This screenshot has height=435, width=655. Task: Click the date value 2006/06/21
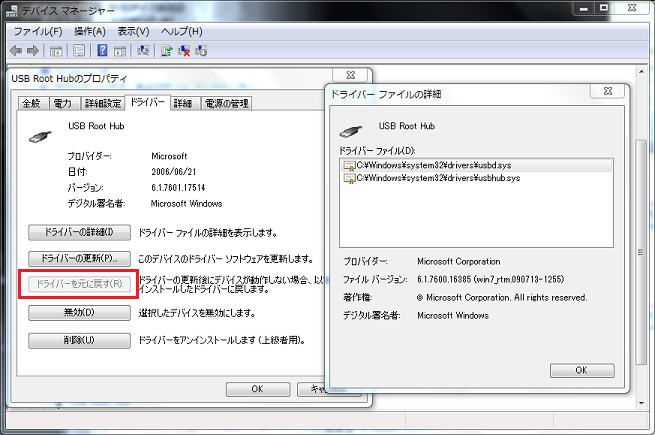click(x=174, y=172)
